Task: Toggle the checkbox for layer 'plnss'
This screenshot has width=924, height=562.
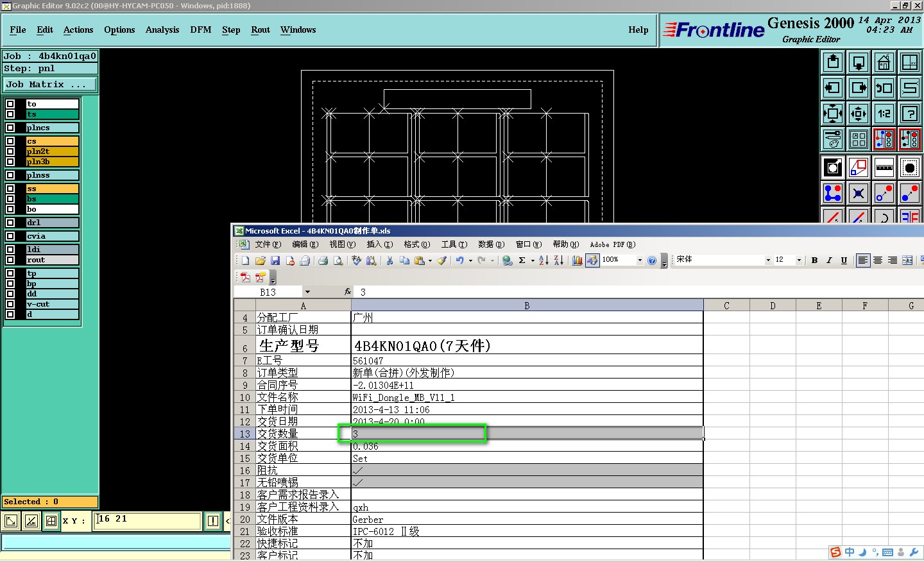Action: point(10,175)
